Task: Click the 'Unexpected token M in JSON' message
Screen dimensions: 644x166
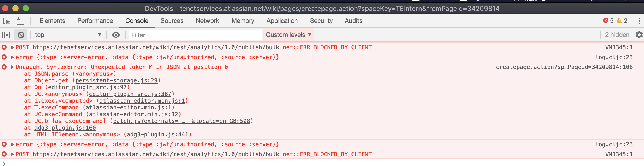Action: pos(159,67)
